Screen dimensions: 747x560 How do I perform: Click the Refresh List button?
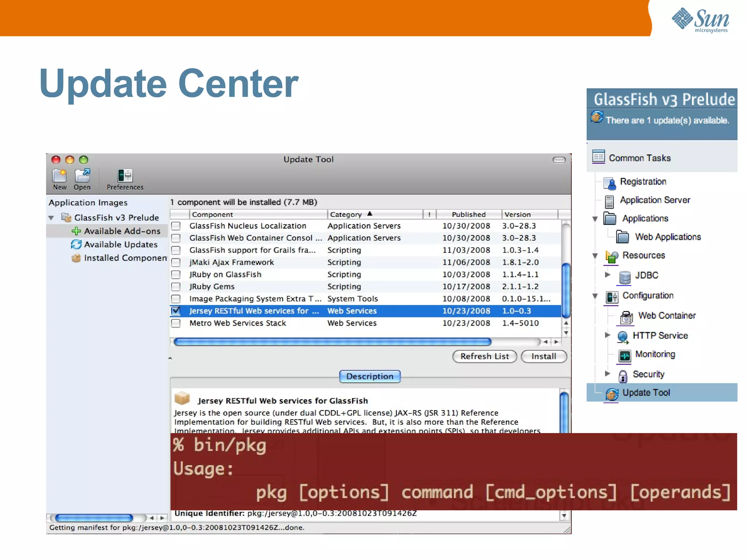pos(484,356)
